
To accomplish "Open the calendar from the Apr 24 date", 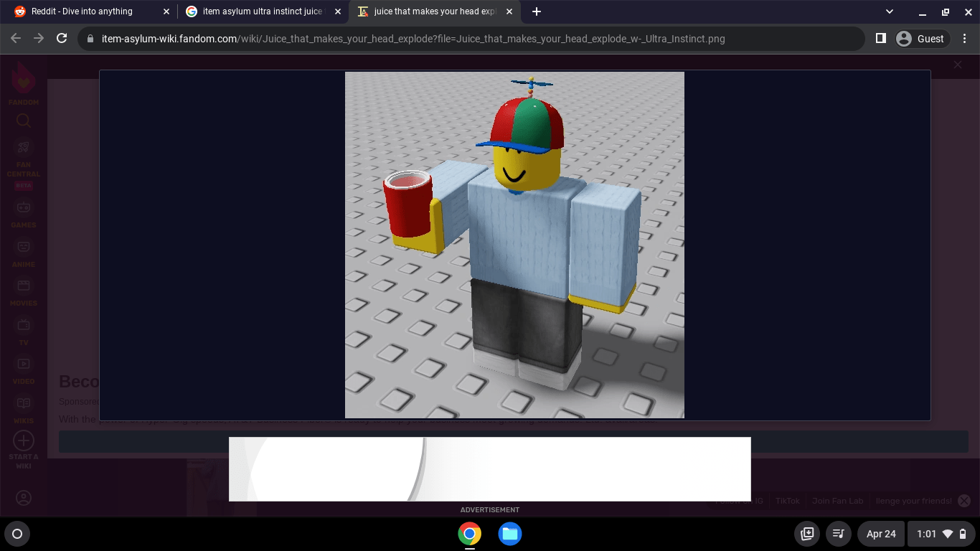I will (x=881, y=534).
